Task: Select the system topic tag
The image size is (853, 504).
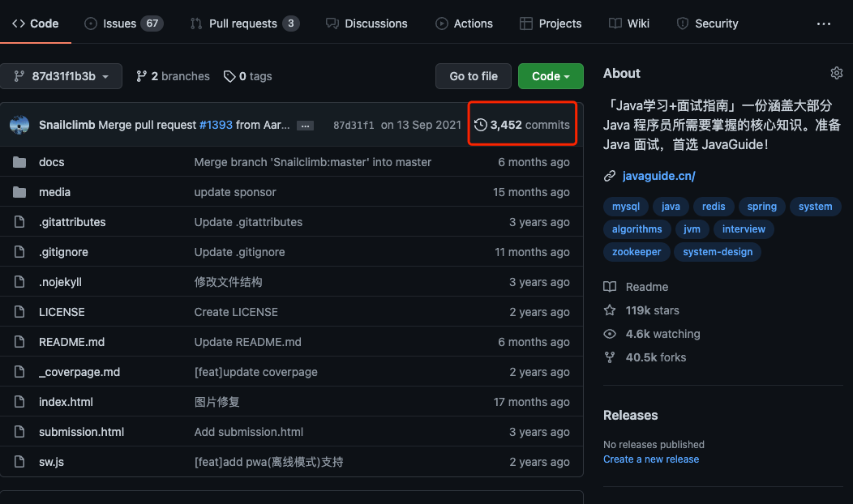Action: coord(815,206)
